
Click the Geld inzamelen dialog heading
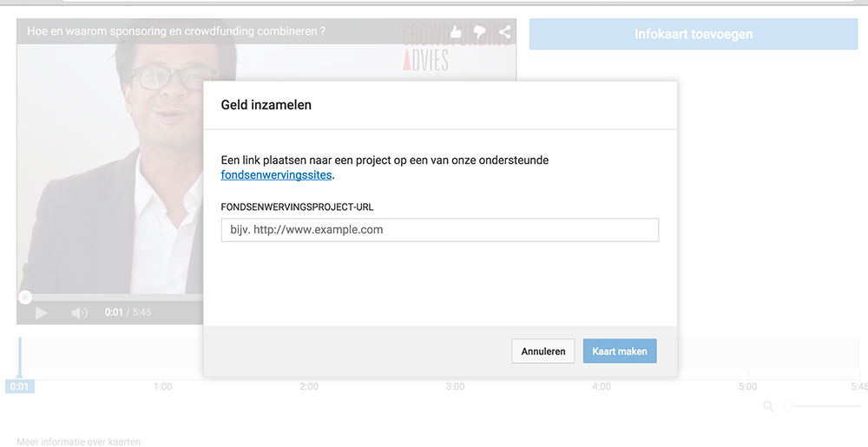[x=266, y=104]
